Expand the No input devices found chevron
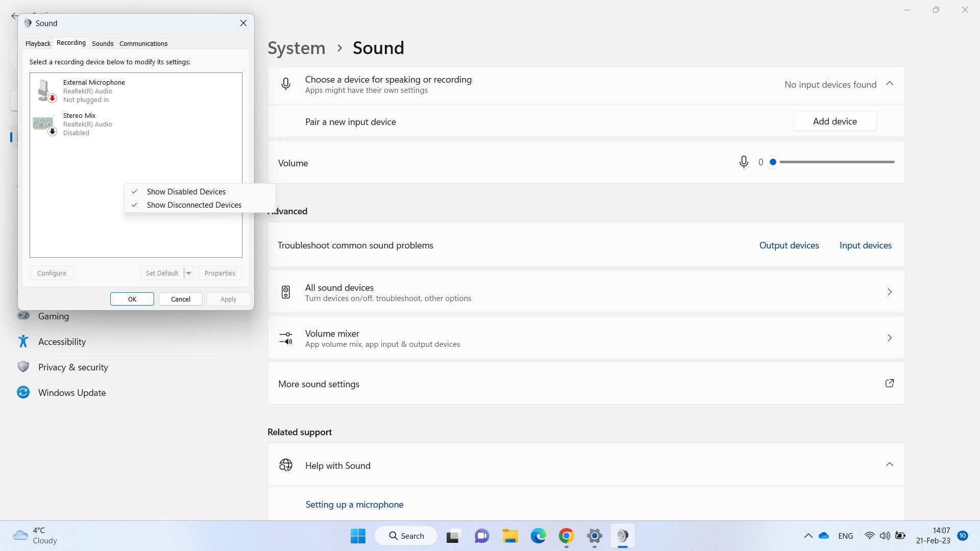Screen dimensions: 980x551 (x=890, y=83)
